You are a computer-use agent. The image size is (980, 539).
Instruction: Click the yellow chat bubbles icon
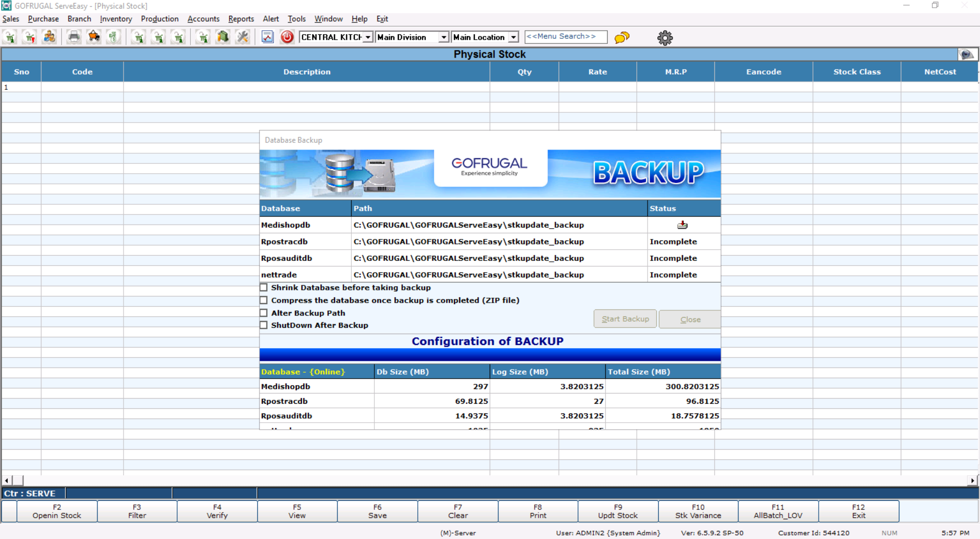(x=622, y=38)
